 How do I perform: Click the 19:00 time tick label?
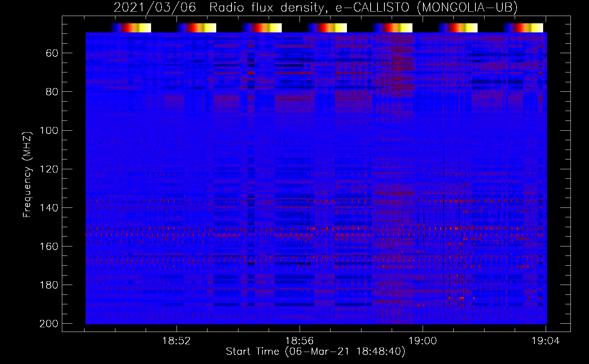coord(423,341)
